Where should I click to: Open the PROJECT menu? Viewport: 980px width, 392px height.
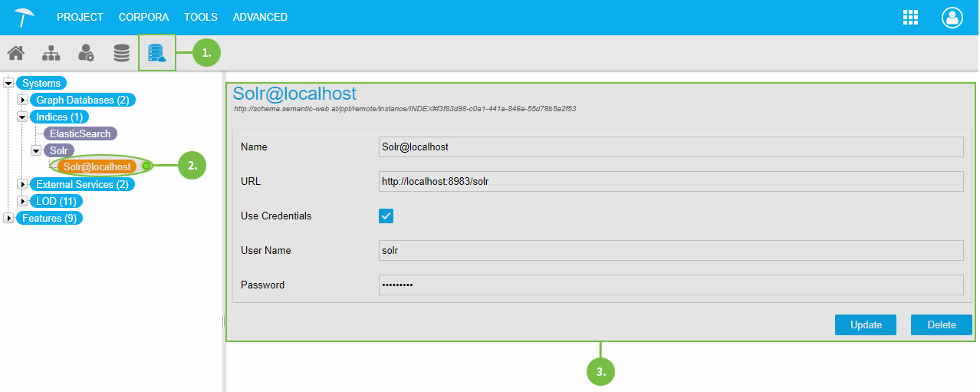80,17
